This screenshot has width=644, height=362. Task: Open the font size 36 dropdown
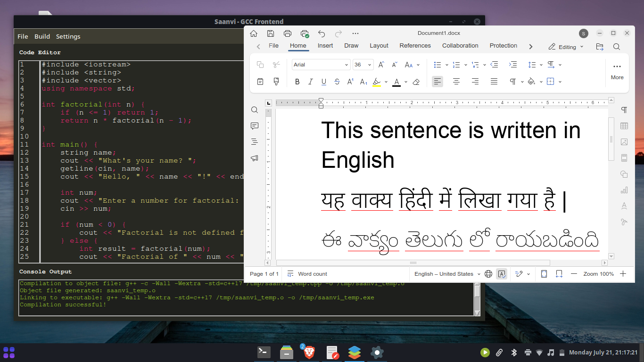(x=370, y=65)
